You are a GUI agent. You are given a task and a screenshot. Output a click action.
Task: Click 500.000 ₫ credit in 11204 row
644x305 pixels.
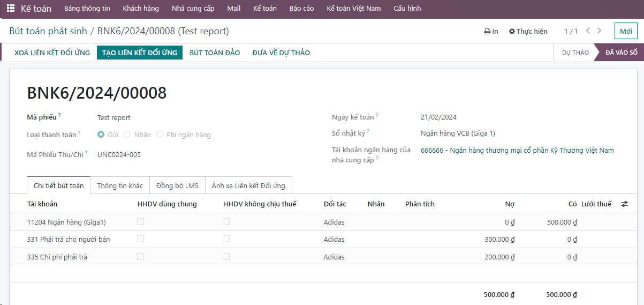click(562, 222)
